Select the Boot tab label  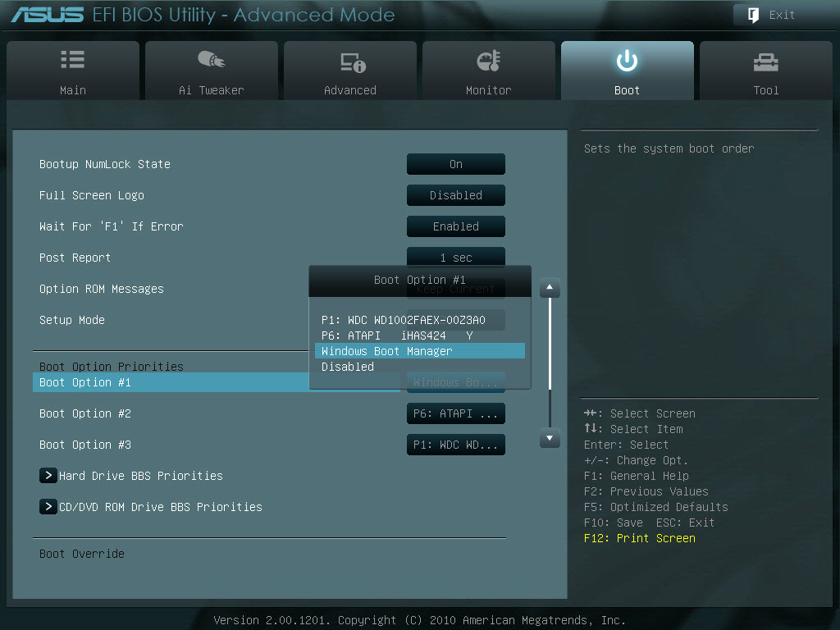point(627,90)
